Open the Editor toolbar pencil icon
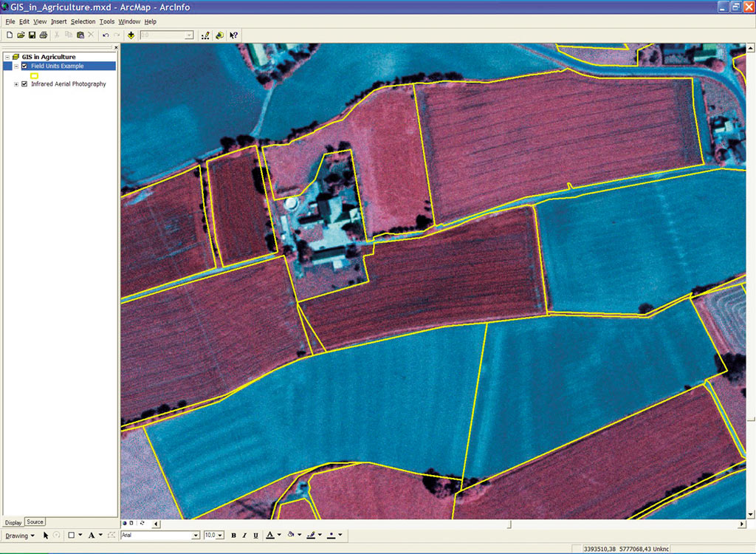Screen dimensions: 756x554 tap(205, 35)
